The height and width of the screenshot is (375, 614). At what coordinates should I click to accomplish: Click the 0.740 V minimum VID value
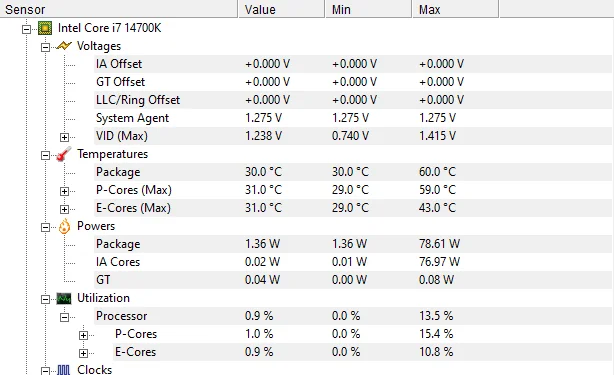point(350,136)
